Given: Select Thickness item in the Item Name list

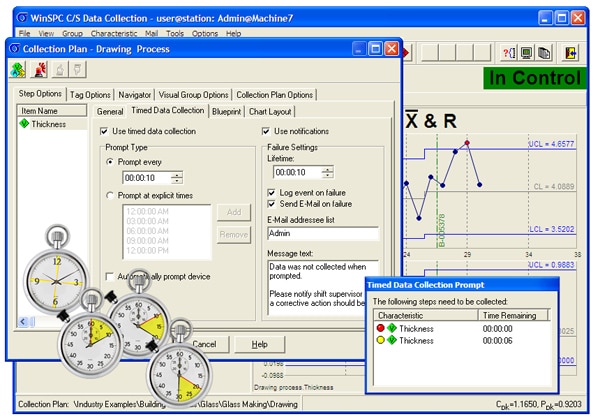Looking at the screenshot, I should coord(48,125).
